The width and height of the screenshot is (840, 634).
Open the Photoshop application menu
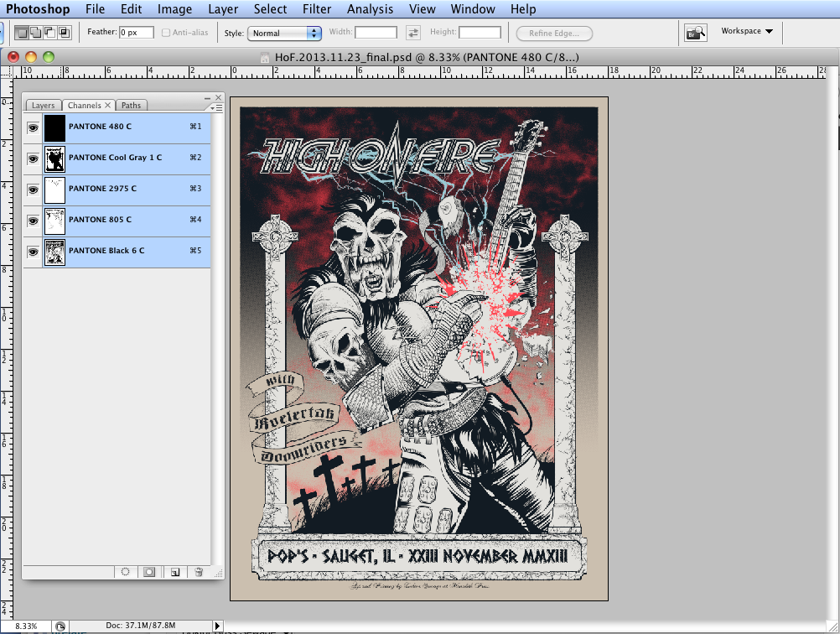click(x=38, y=9)
